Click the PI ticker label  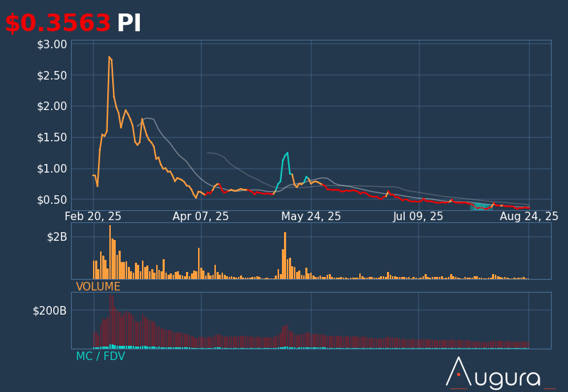coord(129,23)
